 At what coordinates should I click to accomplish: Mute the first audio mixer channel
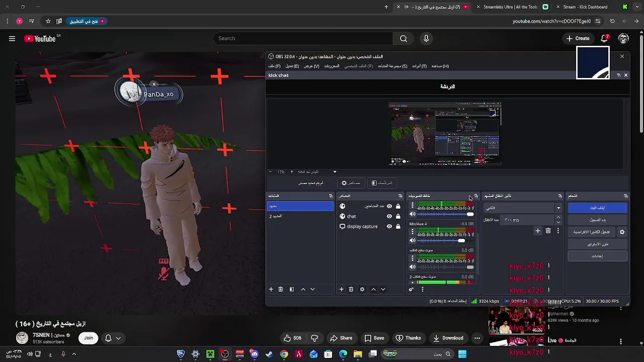(x=413, y=214)
